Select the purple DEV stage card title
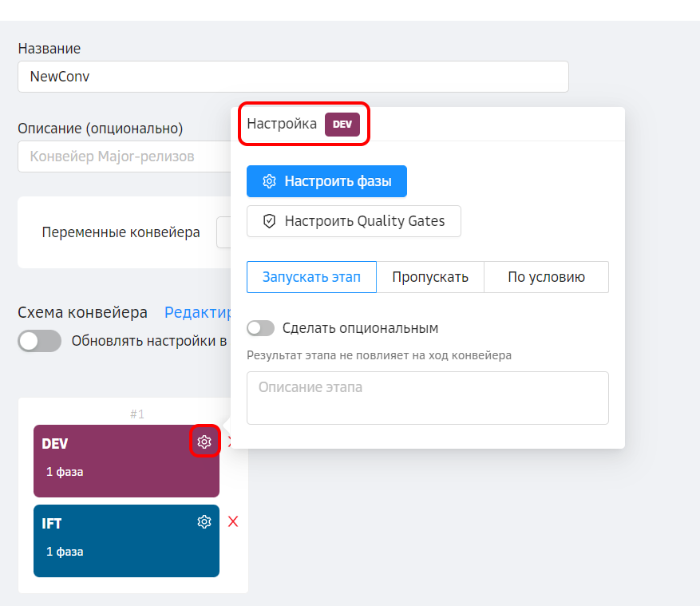This screenshot has height=606, width=700. [x=54, y=443]
